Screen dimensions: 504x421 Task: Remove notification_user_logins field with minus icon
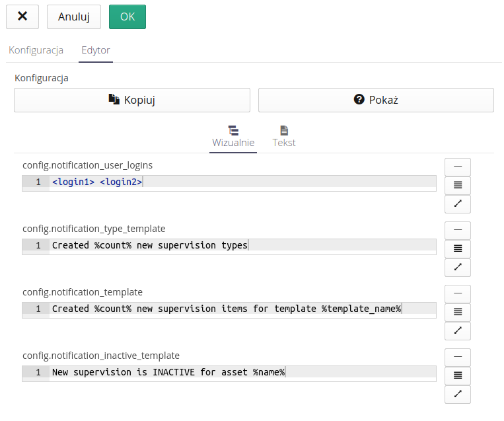458,167
